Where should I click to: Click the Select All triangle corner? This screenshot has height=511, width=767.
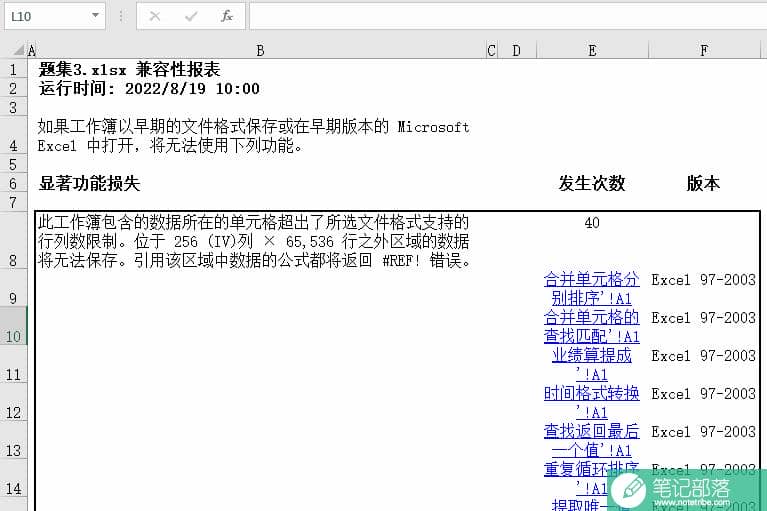[x=19, y=50]
